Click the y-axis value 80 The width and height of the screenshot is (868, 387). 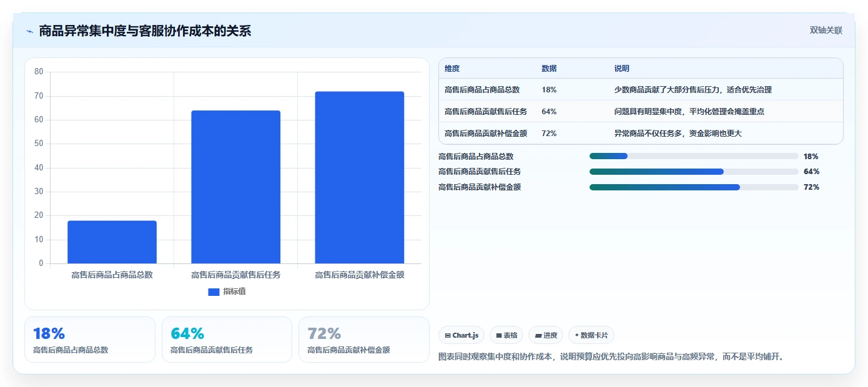pyautogui.click(x=39, y=72)
